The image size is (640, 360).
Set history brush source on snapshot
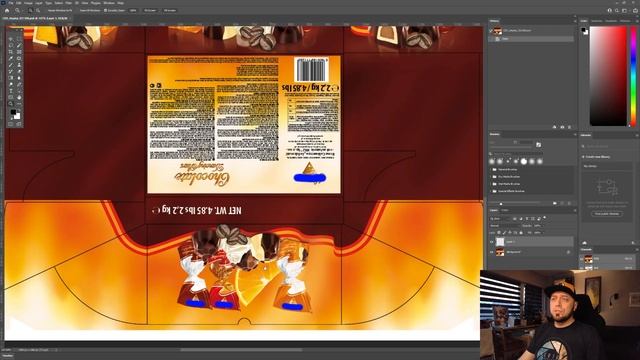(x=491, y=30)
